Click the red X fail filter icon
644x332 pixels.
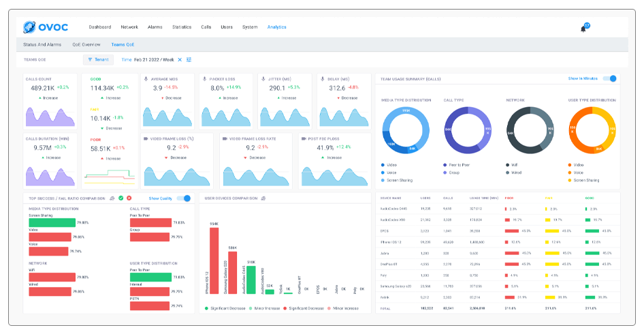click(x=129, y=198)
